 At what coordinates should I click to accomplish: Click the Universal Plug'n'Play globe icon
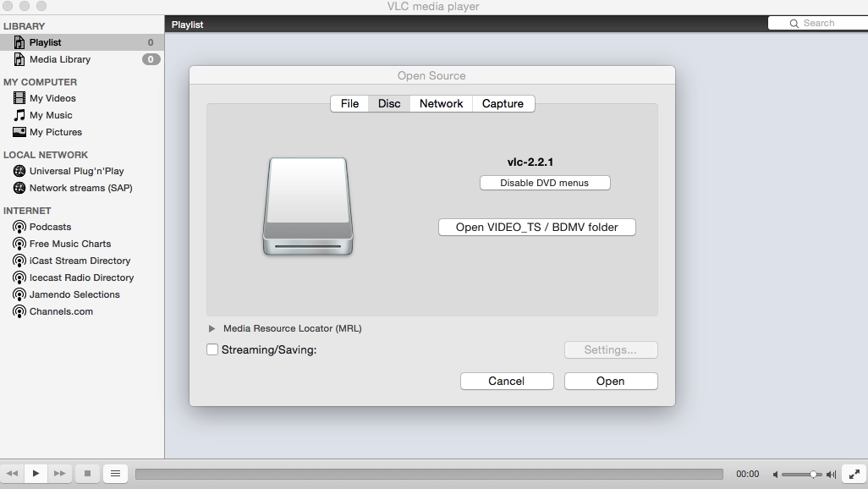(x=19, y=171)
